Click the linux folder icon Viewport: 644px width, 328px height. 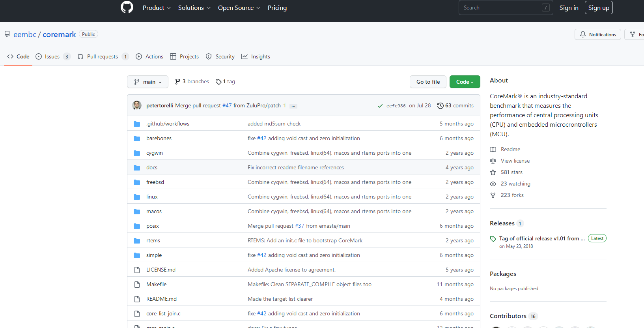tap(137, 197)
